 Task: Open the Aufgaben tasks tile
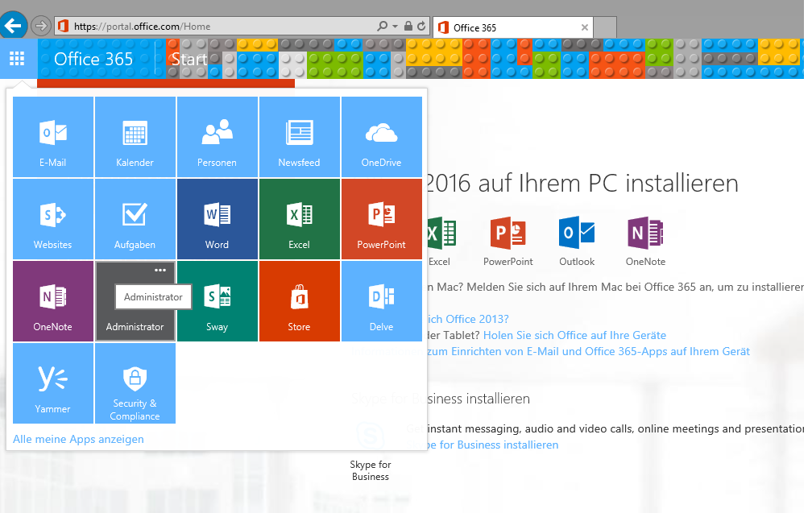pos(135,219)
